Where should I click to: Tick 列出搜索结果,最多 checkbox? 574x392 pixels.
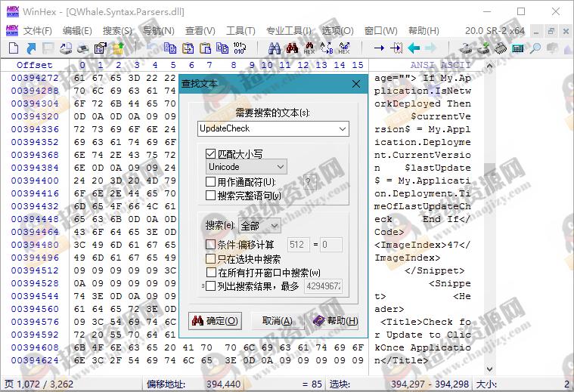pos(210,286)
